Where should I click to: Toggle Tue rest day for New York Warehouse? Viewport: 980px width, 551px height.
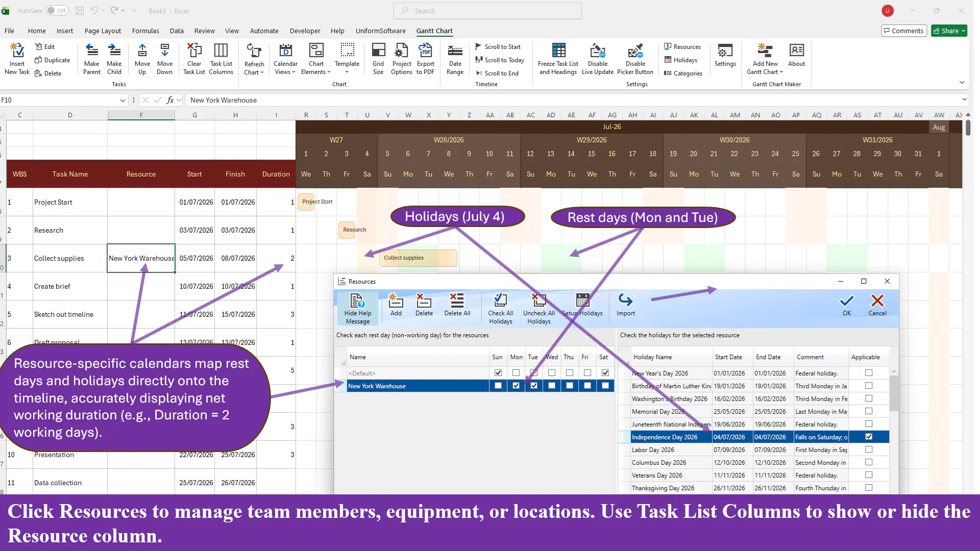pyautogui.click(x=534, y=386)
